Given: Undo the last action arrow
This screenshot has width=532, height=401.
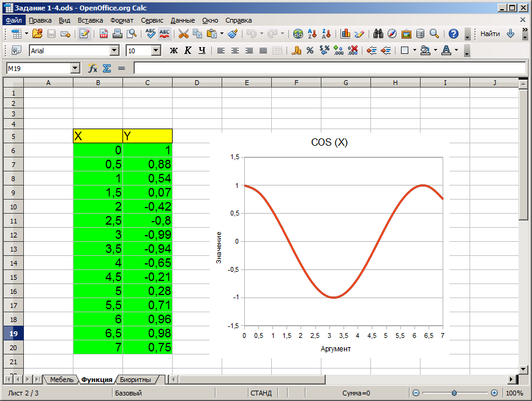Looking at the screenshot, I should pyautogui.click(x=252, y=34).
